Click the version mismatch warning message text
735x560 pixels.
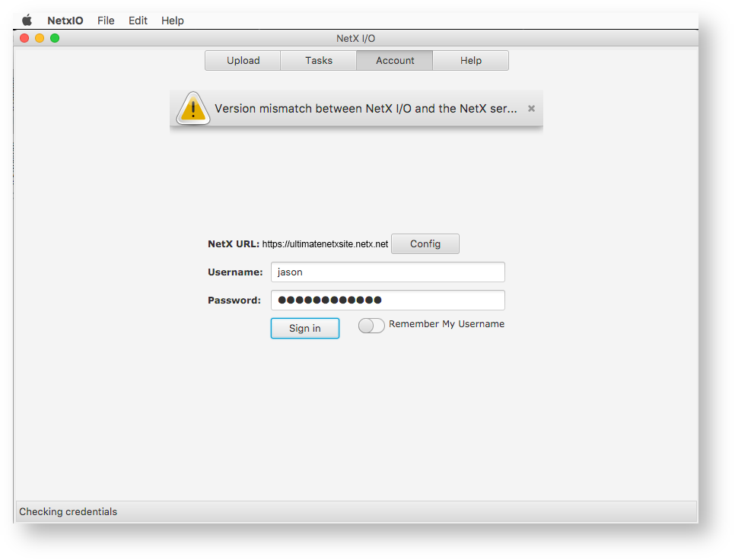[x=365, y=109]
